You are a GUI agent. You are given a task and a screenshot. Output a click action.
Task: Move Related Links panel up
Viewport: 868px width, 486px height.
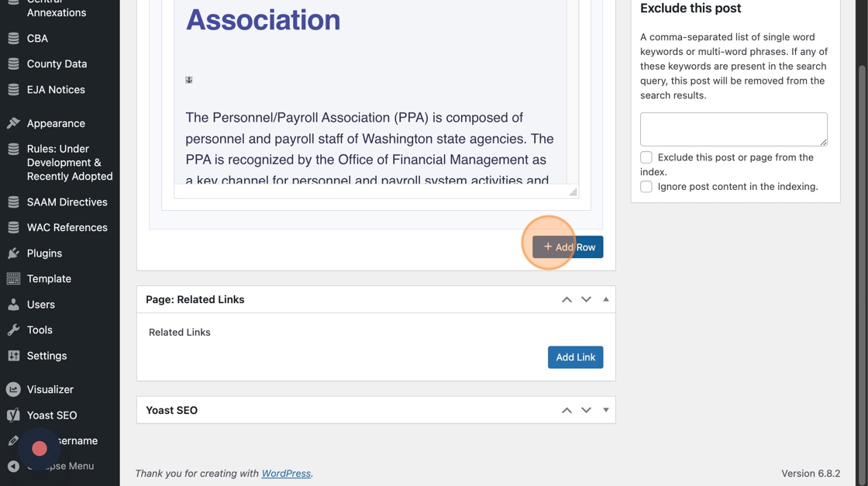click(x=567, y=299)
